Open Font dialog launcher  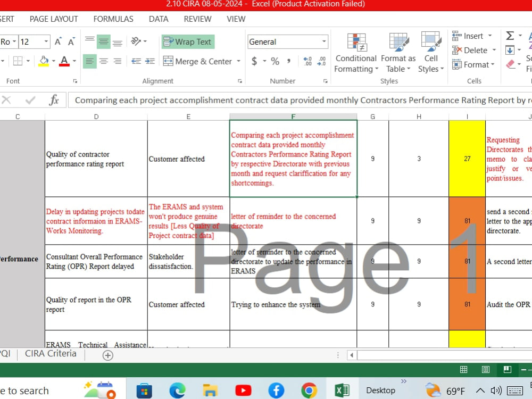click(x=75, y=81)
